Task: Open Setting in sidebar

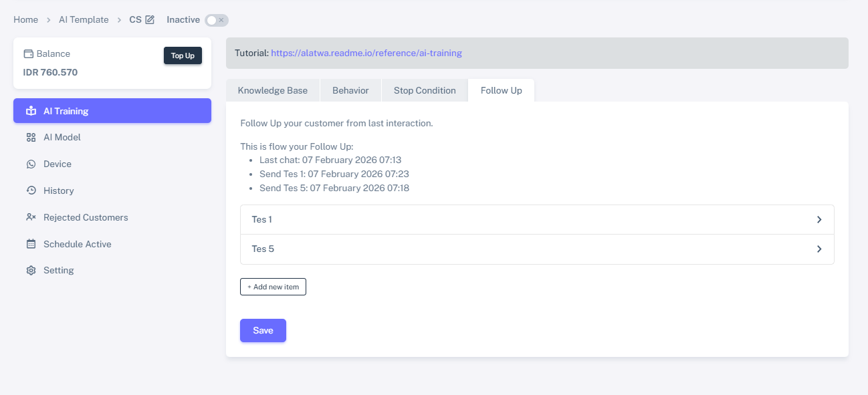Action: pyautogui.click(x=112, y=270)
